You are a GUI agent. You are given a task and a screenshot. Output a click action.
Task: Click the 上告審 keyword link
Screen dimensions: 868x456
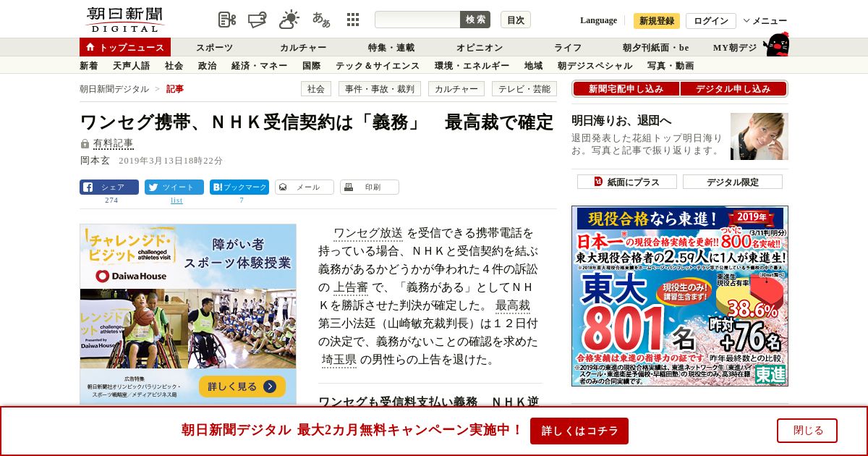351,287
